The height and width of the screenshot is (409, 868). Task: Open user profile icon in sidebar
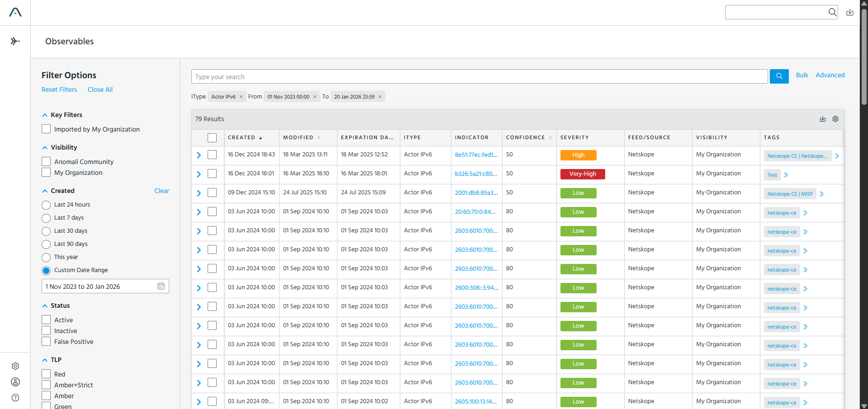click(15, 382)
